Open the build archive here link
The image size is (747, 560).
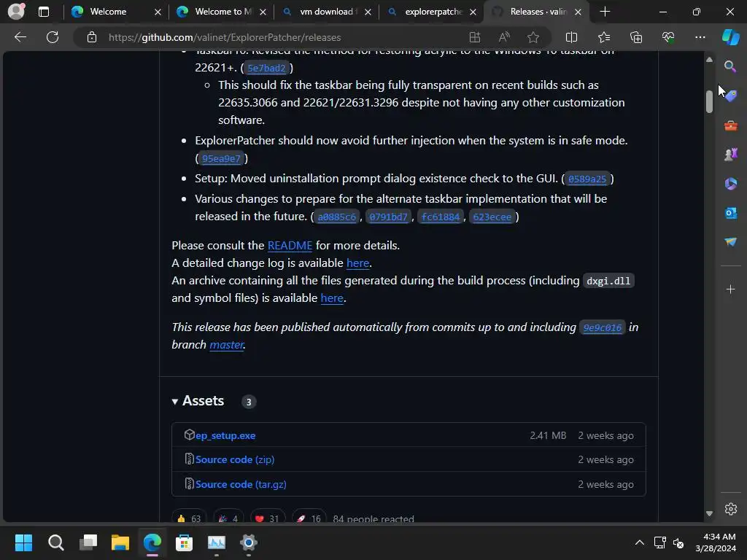(332, 298)
